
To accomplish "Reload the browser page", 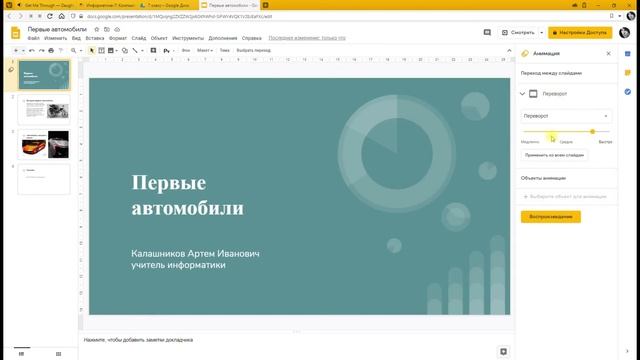I will pos(50,16).
